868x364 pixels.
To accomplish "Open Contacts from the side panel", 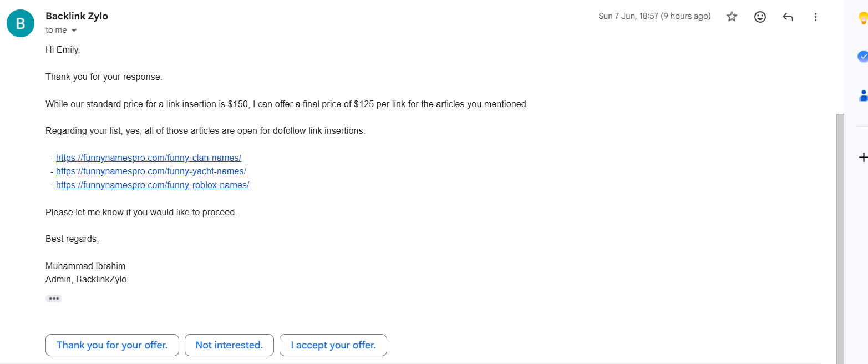I will (x=864, y=95).
